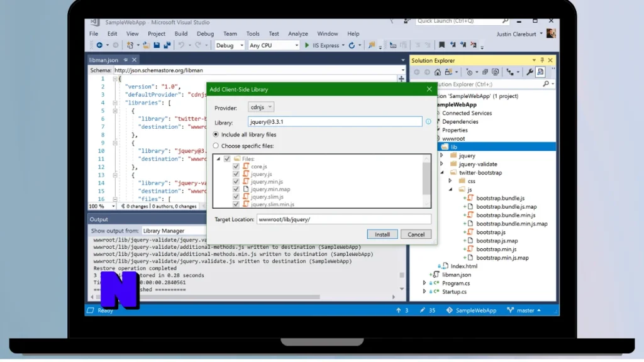This screenshot has width=644, height=362.
Task: Collapse the Files tree node in dialog
Action: pyautogui.click(x=218, y=159)
